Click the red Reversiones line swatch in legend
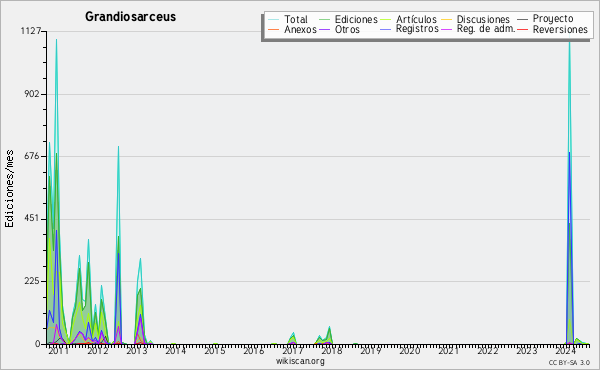The image size is (600, 370). pos(523,29)
